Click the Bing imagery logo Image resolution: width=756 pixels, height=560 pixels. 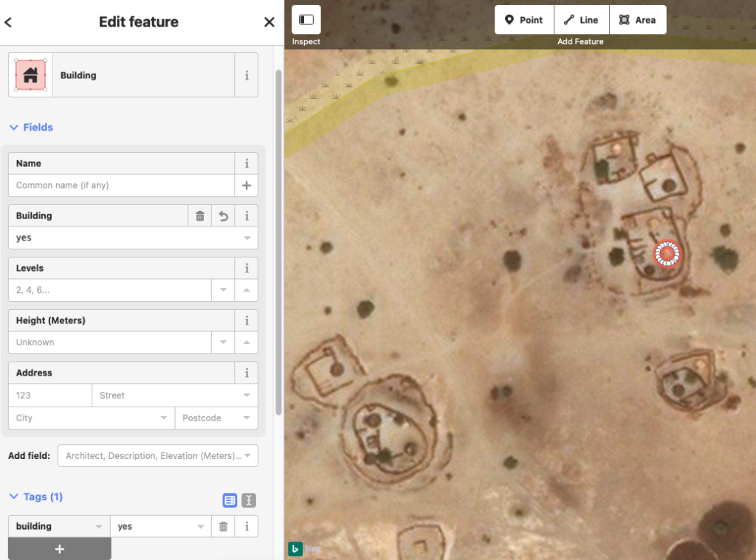pyautogui.click(x=296, y=549)
